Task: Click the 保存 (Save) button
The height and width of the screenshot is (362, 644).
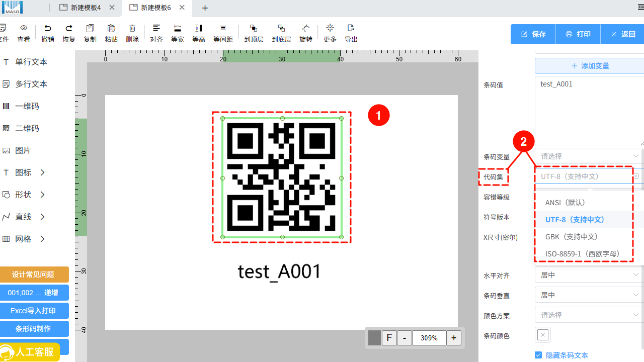Action: [533, 34]
